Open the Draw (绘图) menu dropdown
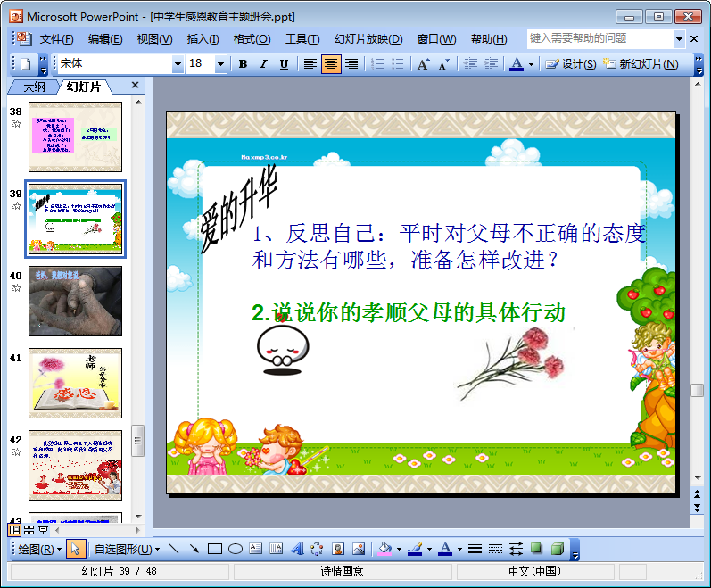Image resolution: width=711 pixels, height=588 pixels. [x=40, y=550]
